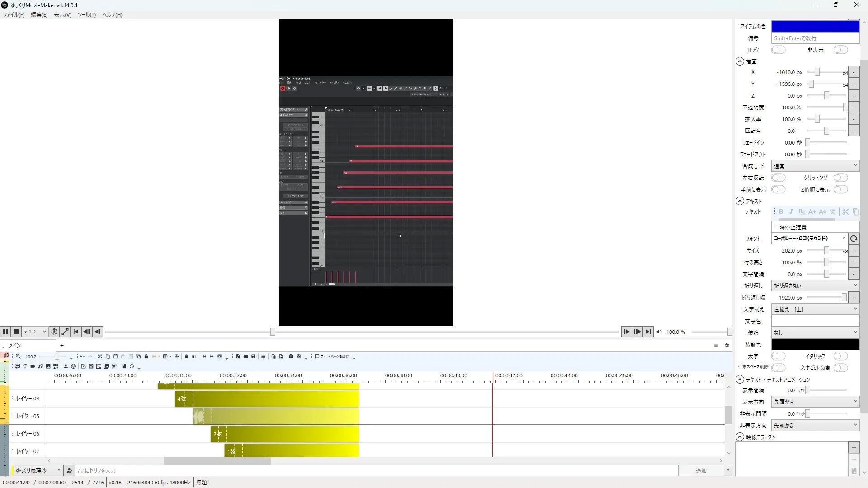The width and height of the screenshot is (868, 488).
Task: Toggle the ロック (lock) switch
Action: click(x=778, y=50)
